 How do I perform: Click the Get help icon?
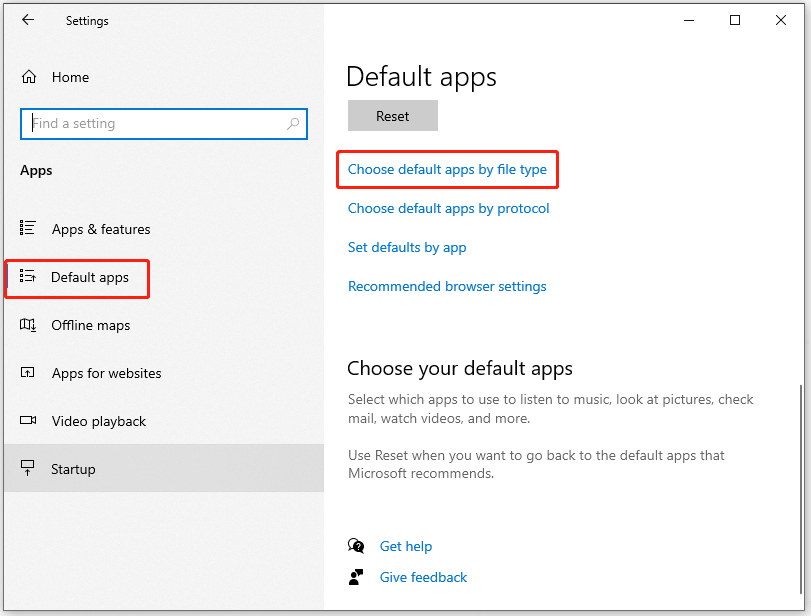click(x=356, y=546)
